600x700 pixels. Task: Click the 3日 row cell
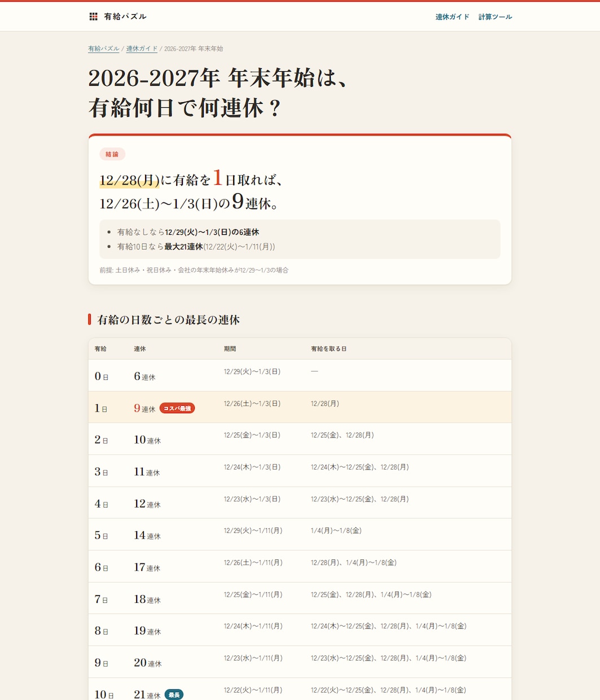(102, 472)
